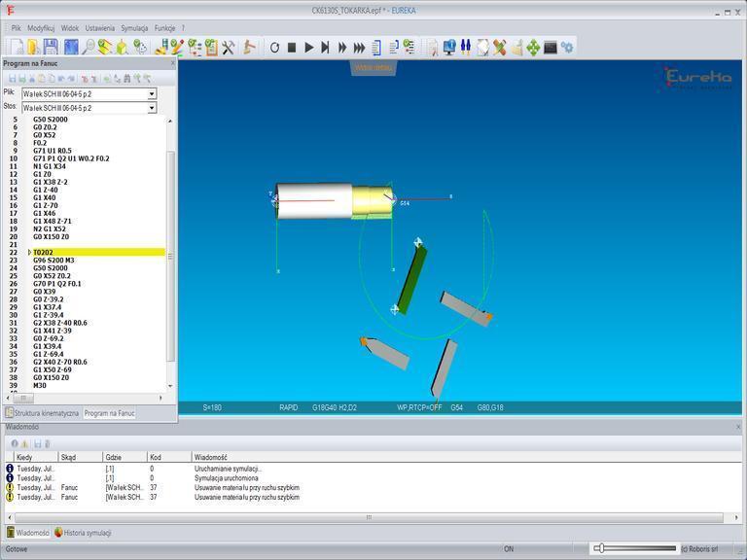Open the Widok menu
747x560 pixels.
pos(70,28)
